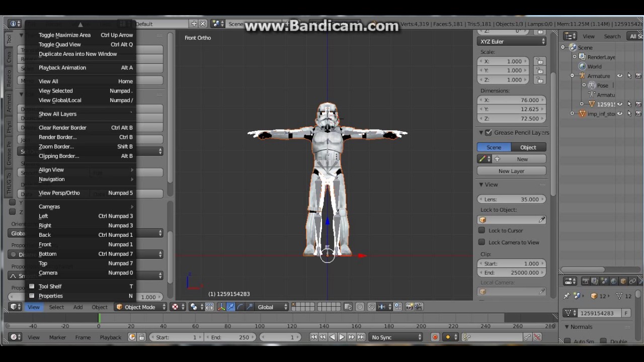The height and width of the screenshot is (362, 644).
Task: Click the OpenGL render active viewport icon
Action: (x=409, y=307)
